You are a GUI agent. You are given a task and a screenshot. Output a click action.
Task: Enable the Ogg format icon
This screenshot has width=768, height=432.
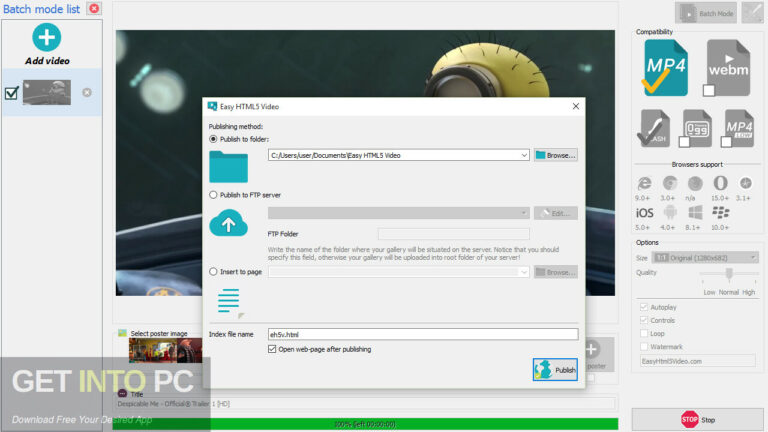pos(696,128)
